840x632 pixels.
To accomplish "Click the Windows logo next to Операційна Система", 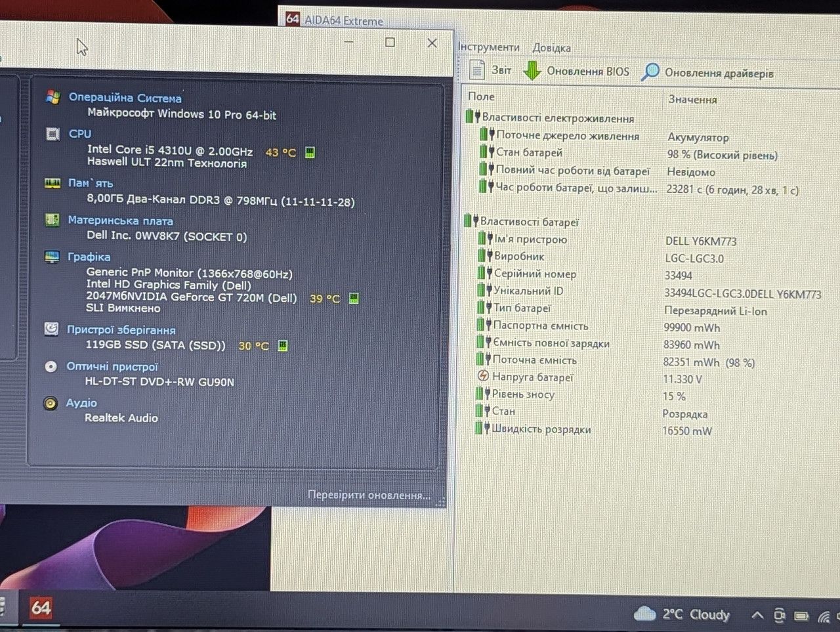I will [54, 97].
